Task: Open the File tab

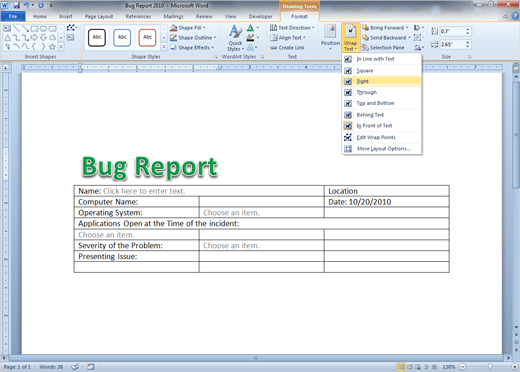Action: 13,16
